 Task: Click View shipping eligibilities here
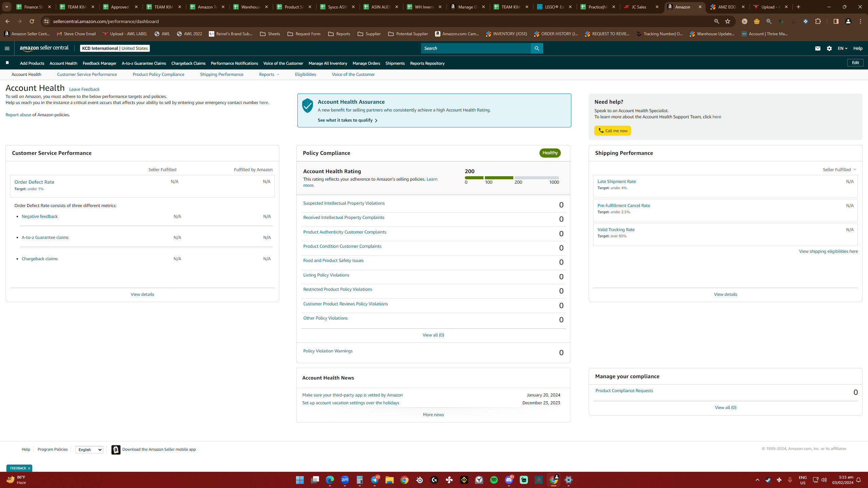tap(828, 251)
